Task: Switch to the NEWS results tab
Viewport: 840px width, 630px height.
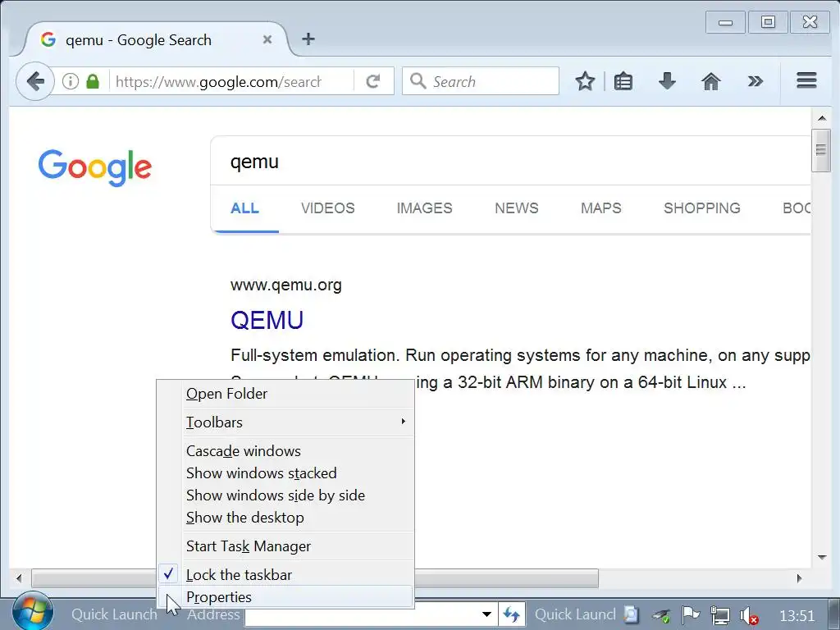Action: coord(517,208)
